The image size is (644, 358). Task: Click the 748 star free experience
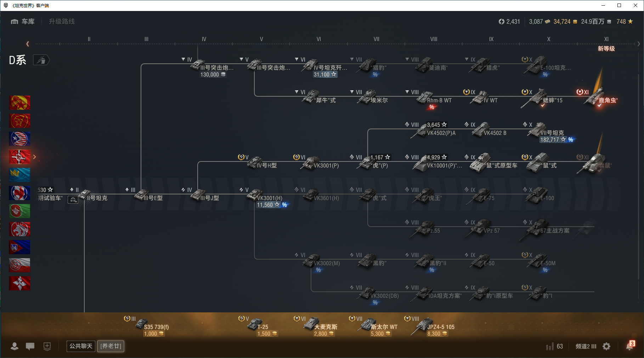point(625,22)
